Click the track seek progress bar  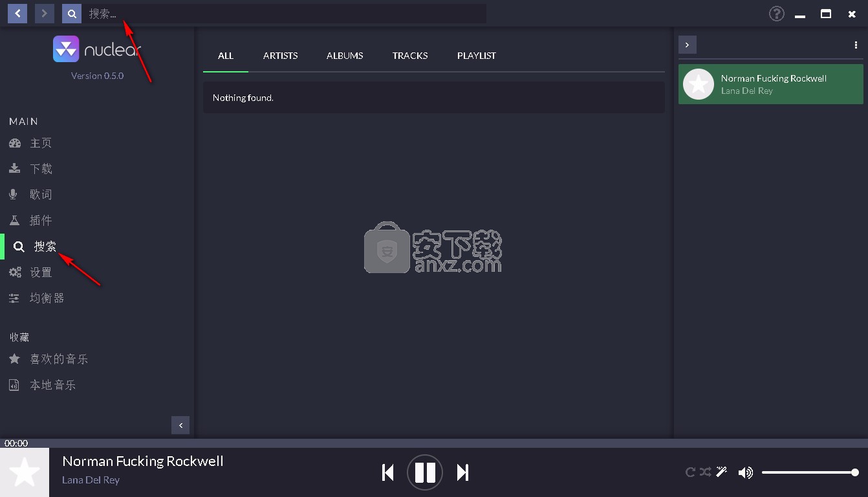click(434, 443)
